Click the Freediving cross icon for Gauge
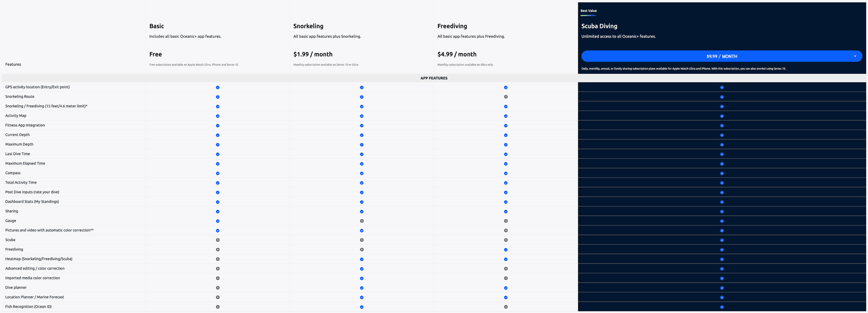Screen dimensions: 868x313 click(x=506, y=221)
